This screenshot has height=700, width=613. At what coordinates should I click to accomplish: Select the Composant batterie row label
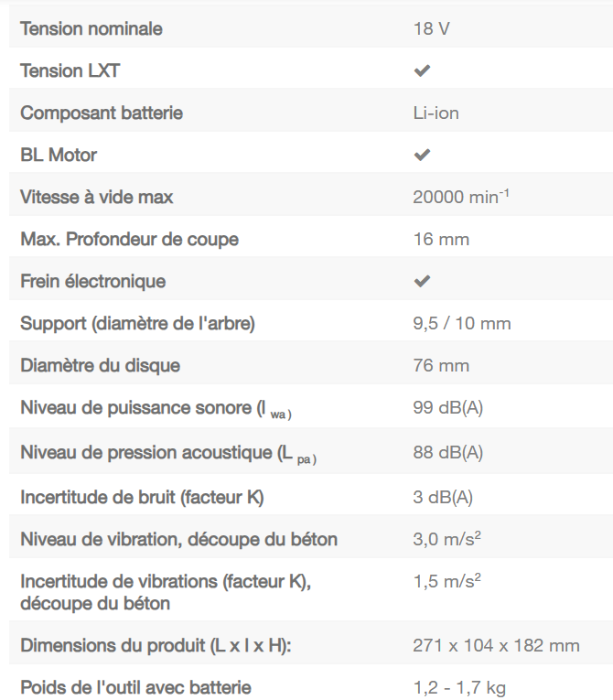tap(102, 113)
